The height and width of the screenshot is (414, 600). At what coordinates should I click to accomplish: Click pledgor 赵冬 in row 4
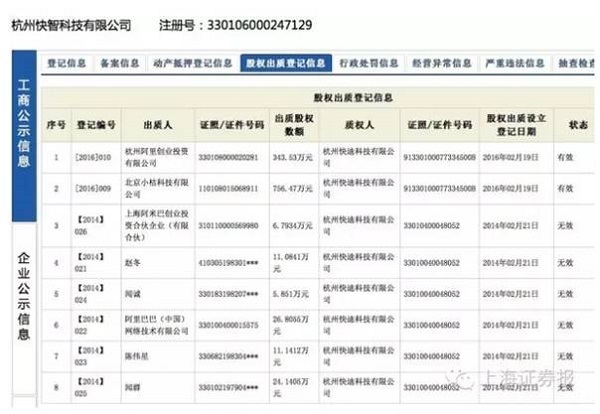[x=132, y=263]
